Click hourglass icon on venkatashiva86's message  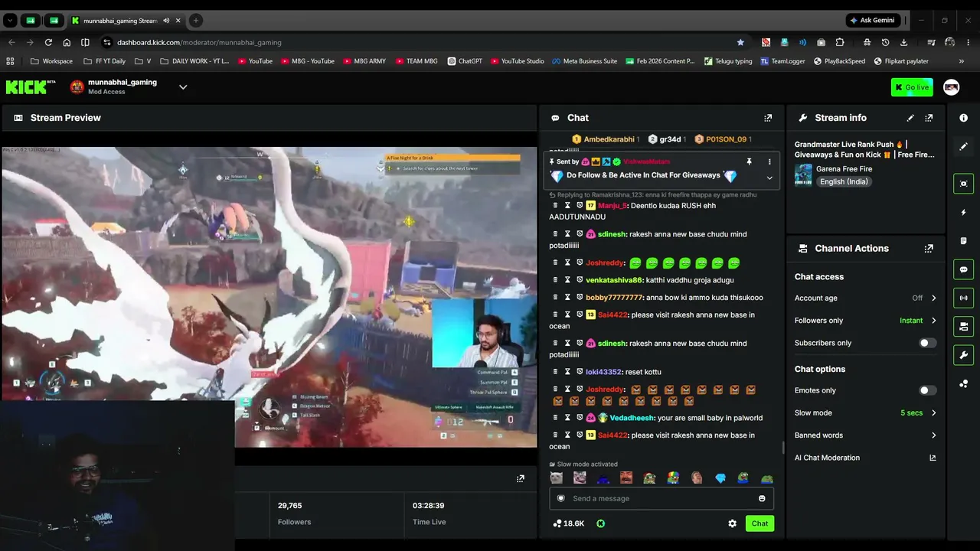[567, 280]
